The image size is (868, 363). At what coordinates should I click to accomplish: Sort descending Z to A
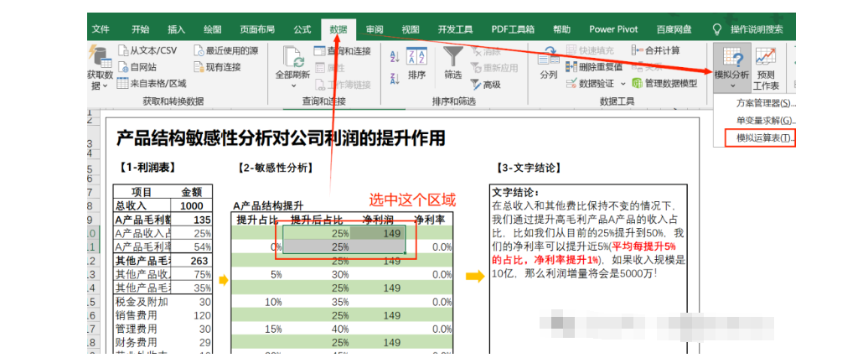coord(395,79)
